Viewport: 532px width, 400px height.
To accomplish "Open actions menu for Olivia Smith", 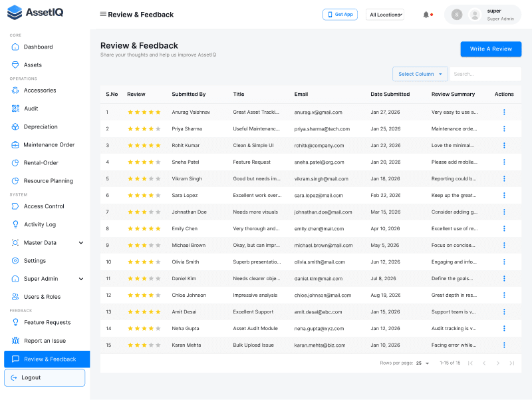I will (504, 262).
